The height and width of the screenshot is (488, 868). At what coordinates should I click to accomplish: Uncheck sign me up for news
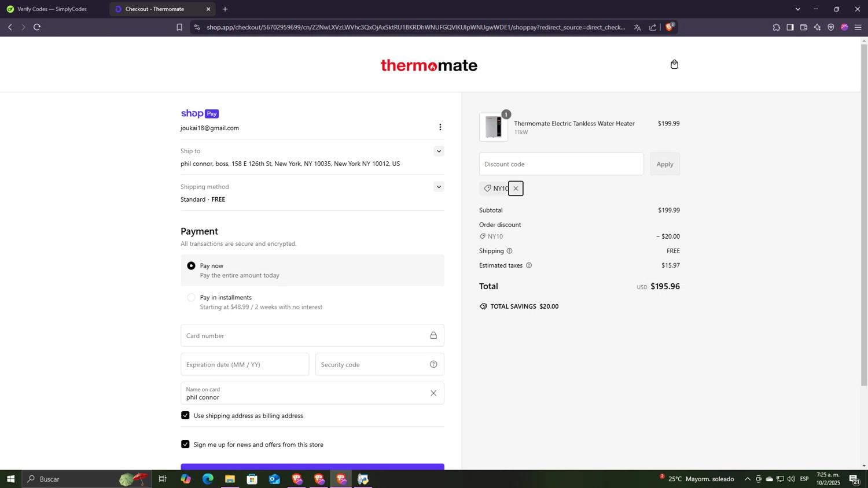point(185,444)
